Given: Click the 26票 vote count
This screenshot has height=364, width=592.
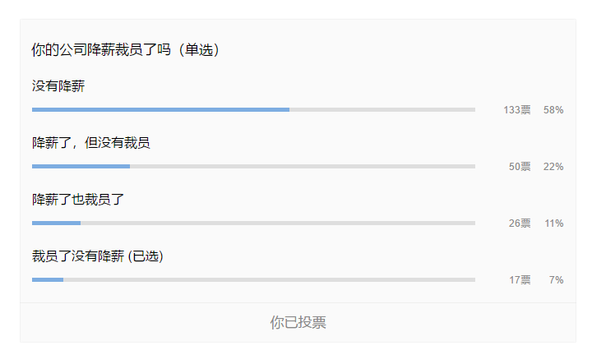Looking at the screenshot, I should pyautogui.click(x=520, y=223).
